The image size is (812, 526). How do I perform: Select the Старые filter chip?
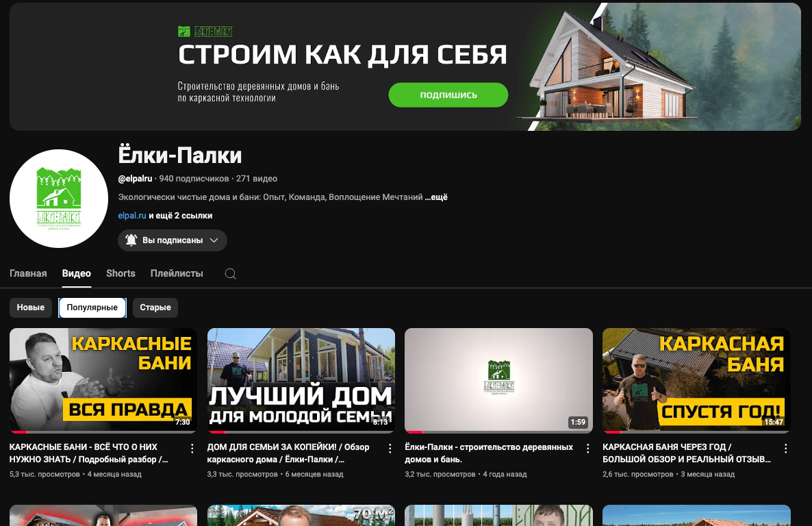coord(155,308)
